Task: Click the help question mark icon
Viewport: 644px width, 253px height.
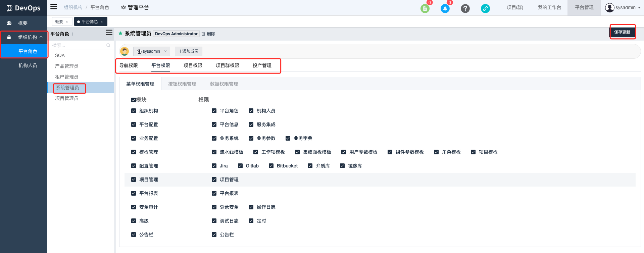Action: tap(465, 9)
